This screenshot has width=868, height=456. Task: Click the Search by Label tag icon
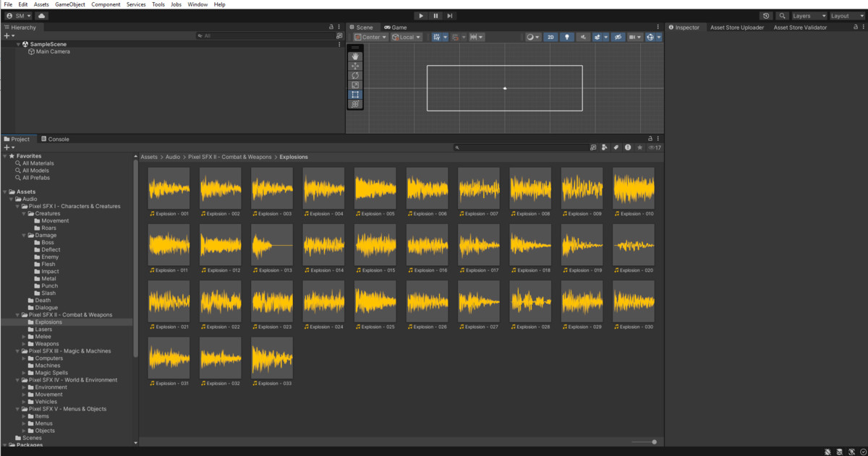pyautogui.click(x=616, y=147)
